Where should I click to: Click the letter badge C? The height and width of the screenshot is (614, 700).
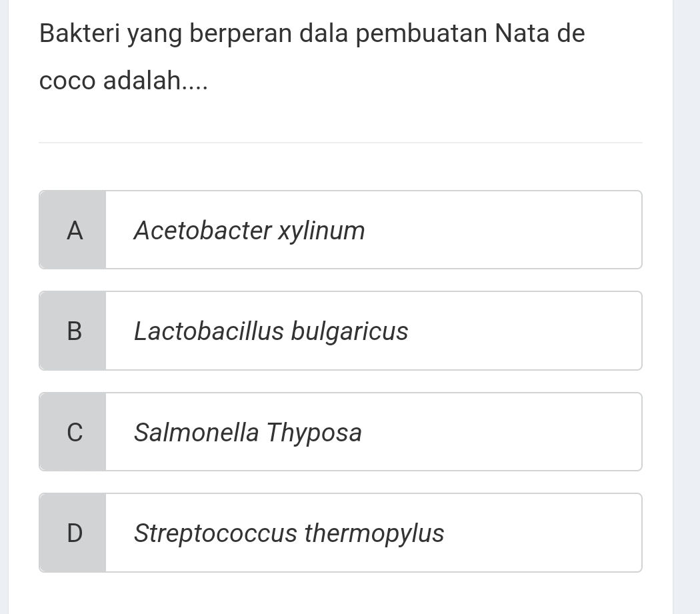pos(73,431)
